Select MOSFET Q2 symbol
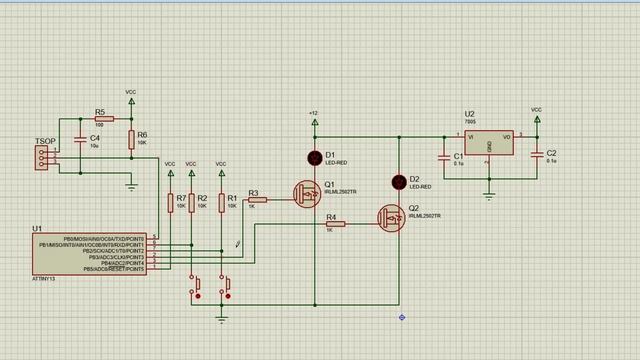 (x=391, y=218)
